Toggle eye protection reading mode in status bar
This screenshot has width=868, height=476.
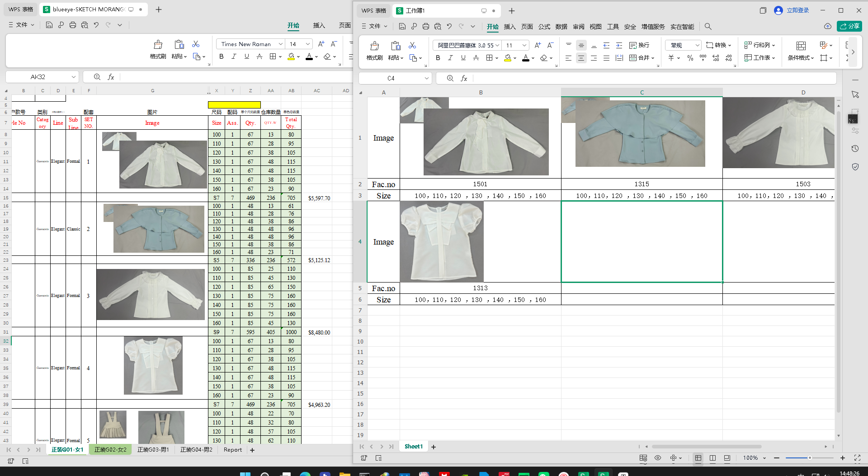pos(658,458)
